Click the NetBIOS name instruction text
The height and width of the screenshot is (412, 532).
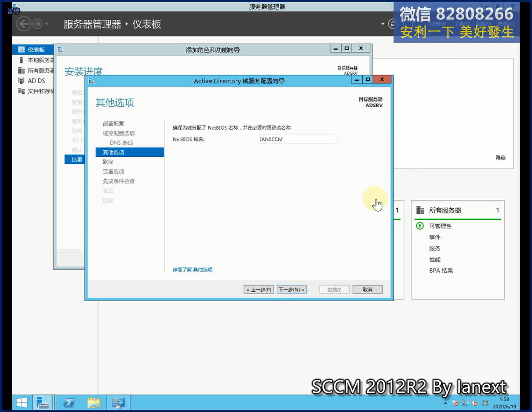[232, 128]
